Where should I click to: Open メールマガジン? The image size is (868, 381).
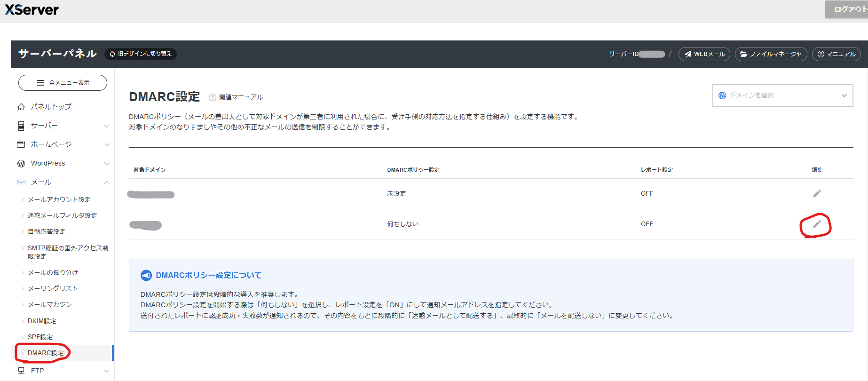[x=50, y=304]
